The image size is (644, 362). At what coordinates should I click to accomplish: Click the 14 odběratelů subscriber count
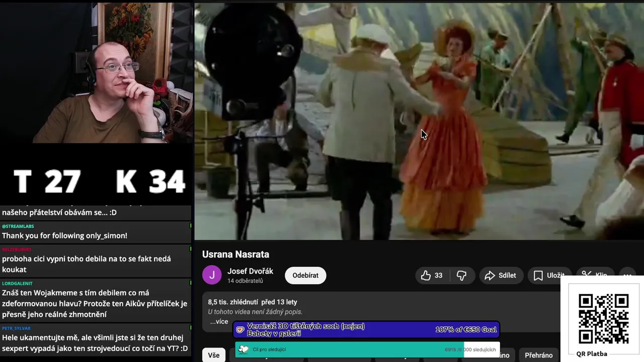[245, 281]
